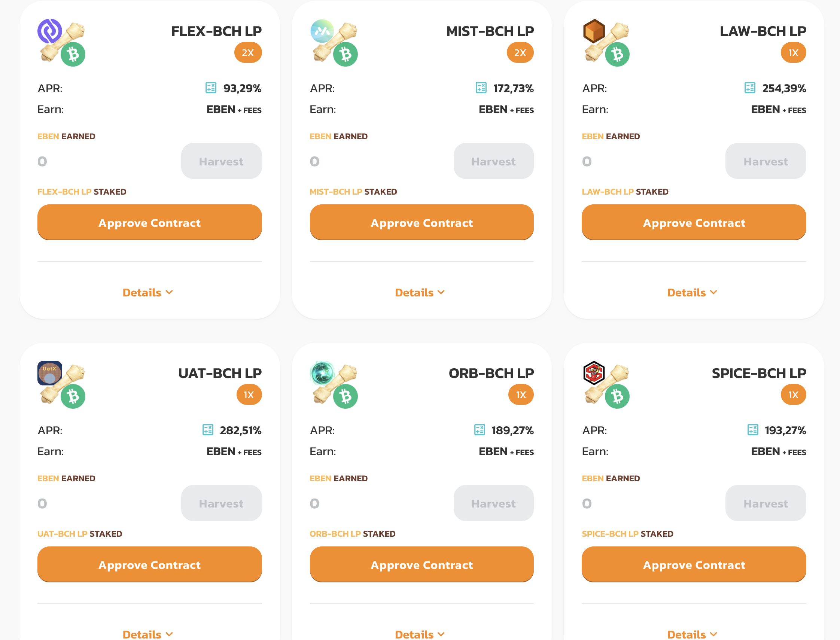Expand Details for FLEX-BCH LP farm

(148, 292)
